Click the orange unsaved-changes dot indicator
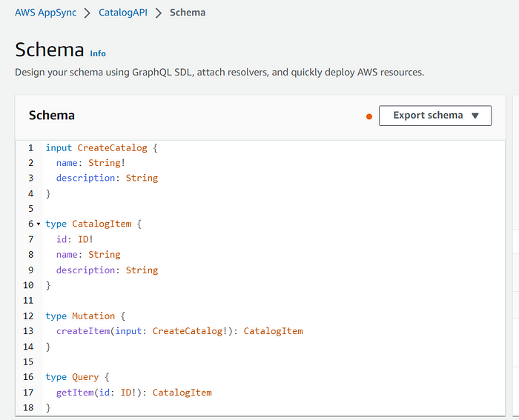 click(x=369, y=116)
